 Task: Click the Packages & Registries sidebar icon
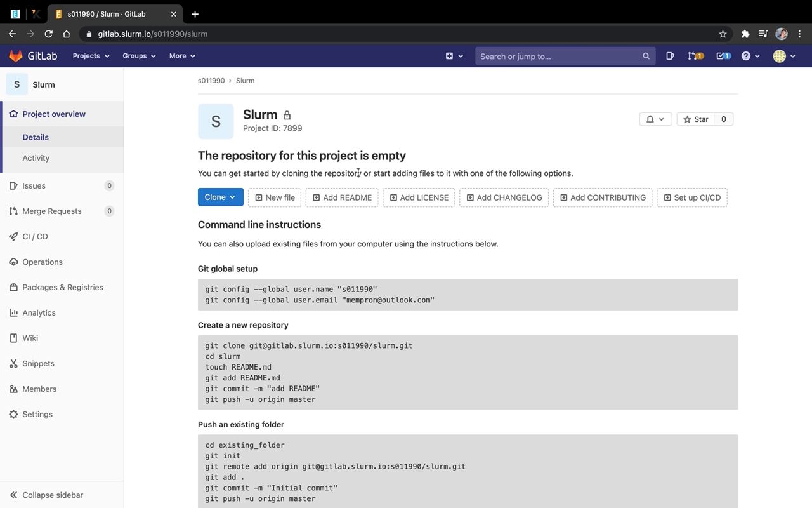[x=13, y=287]
